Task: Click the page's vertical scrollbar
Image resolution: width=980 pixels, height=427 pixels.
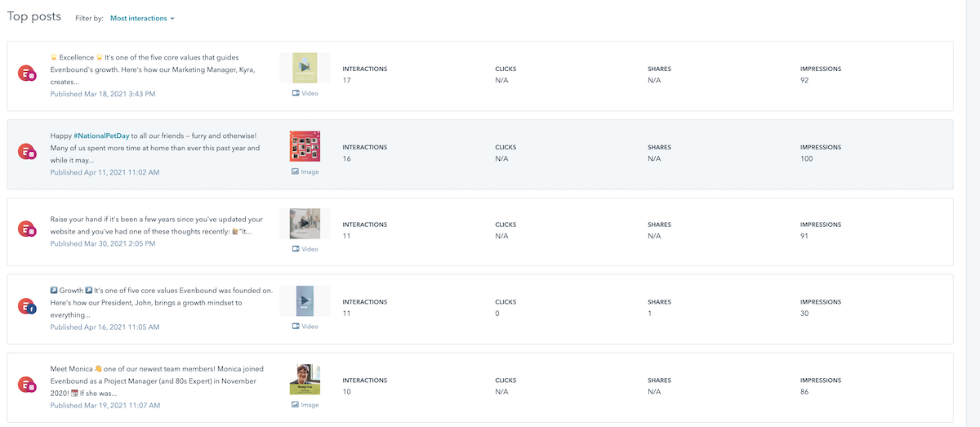Action: pyautogui.click(x=972, y=212)
